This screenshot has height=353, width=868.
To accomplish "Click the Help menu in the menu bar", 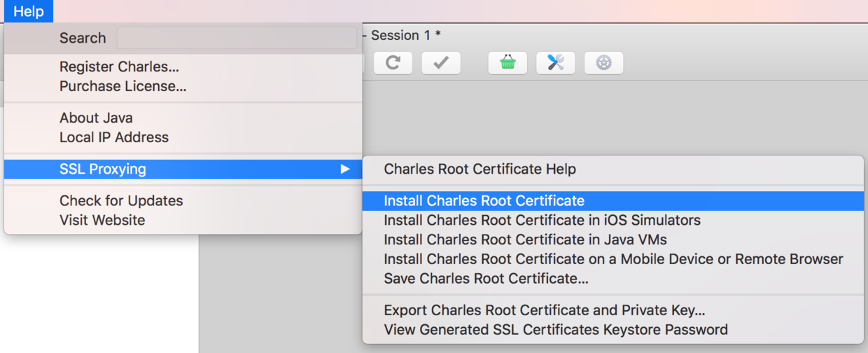I will point(28,11).
